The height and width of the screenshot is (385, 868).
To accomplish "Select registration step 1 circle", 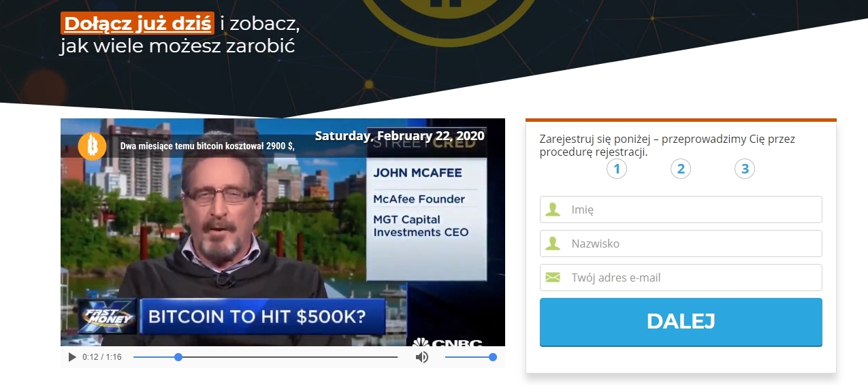I will (617, 169).
